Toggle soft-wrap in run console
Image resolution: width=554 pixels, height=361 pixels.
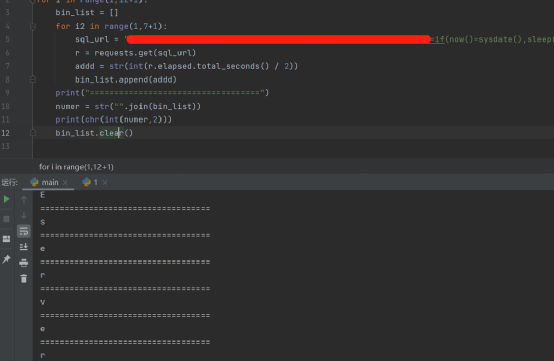[24, 231]
